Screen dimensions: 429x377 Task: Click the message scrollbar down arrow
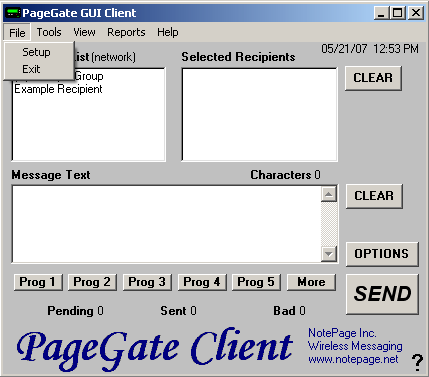(329, 254)
